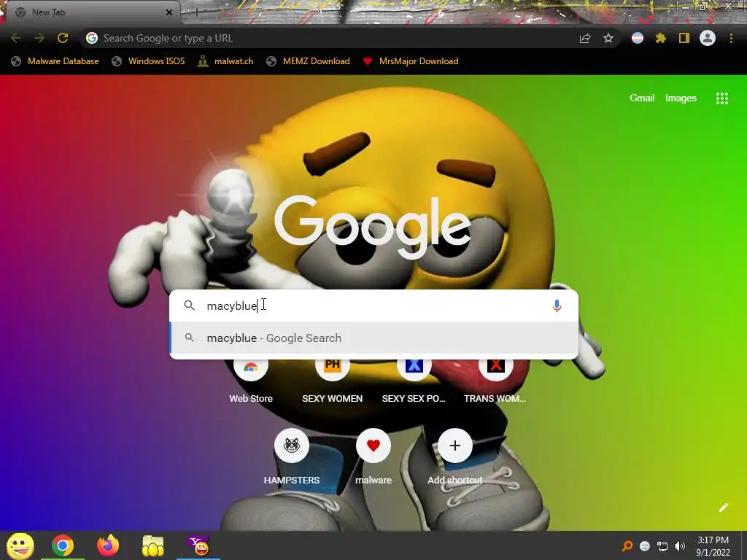Open the Yahoo Messenger taskbar icon
Image resolution: width=747 pixels, height=560 pixels.
coord(198,545)
